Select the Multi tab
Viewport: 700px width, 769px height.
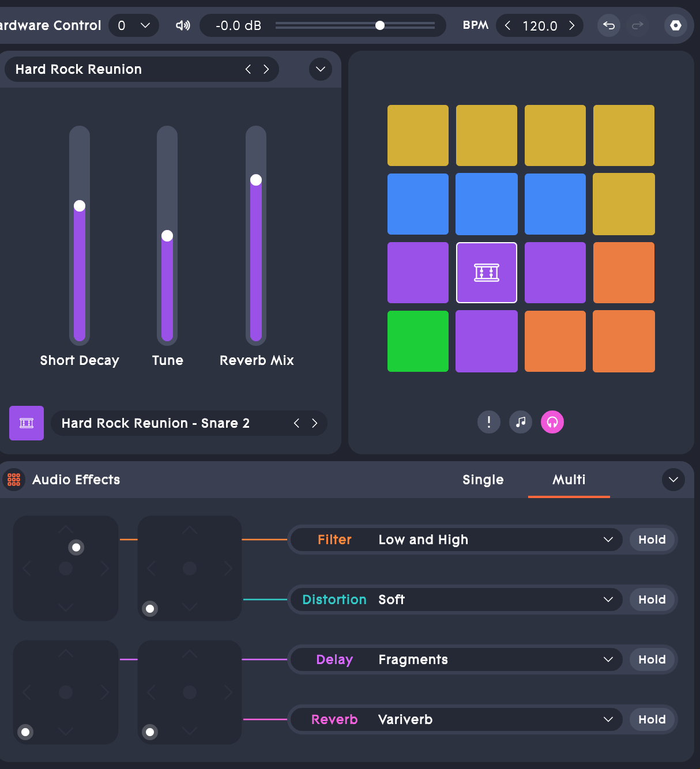click(569, 480)
